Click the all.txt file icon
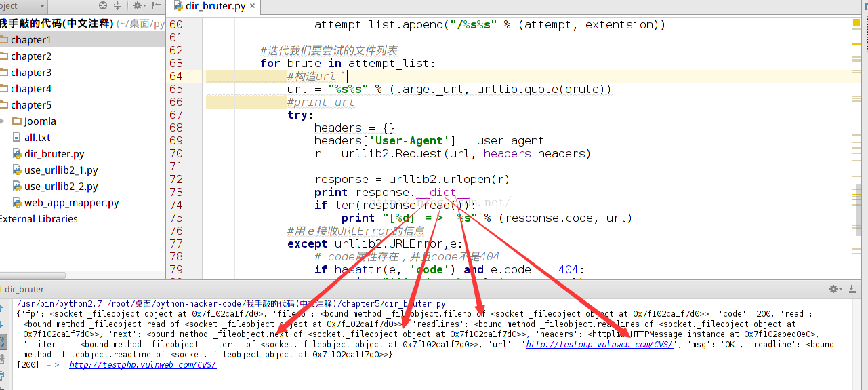The height and width of the screenshot is (390, 868). (17, 138)
